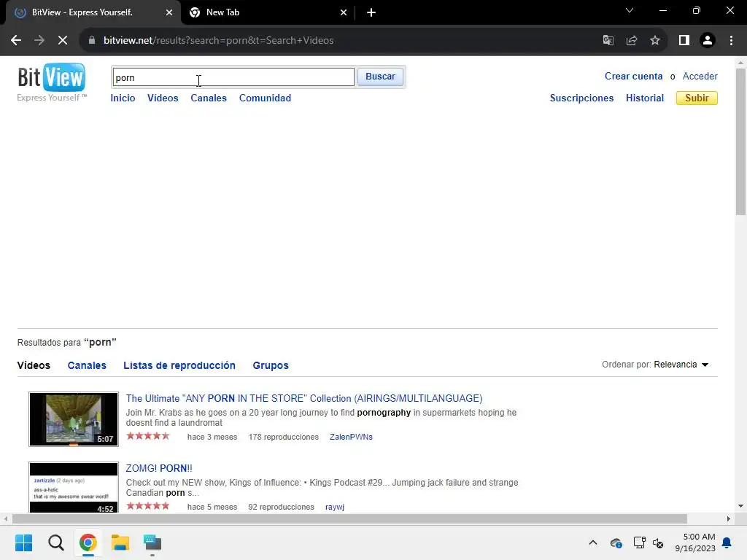The height and width of the screenshot is (560, 747).
Task: Click "178 reproducciones" view count text
Action: tap(284, 437)
